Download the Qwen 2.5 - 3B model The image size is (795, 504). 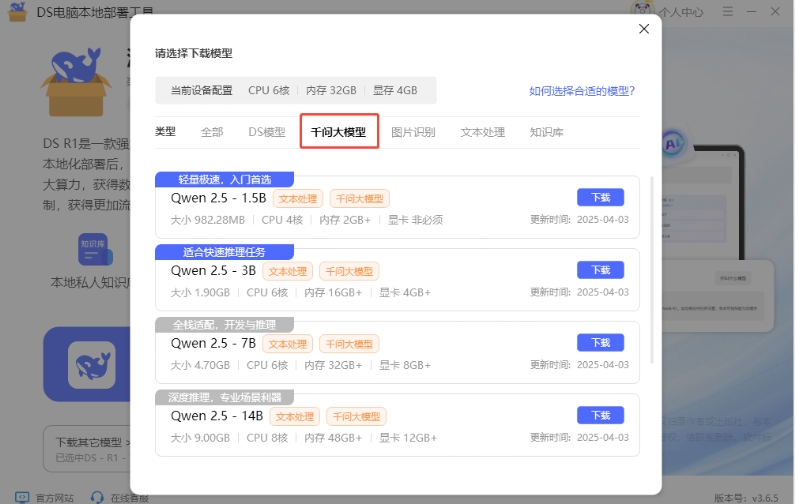point(600,270)
